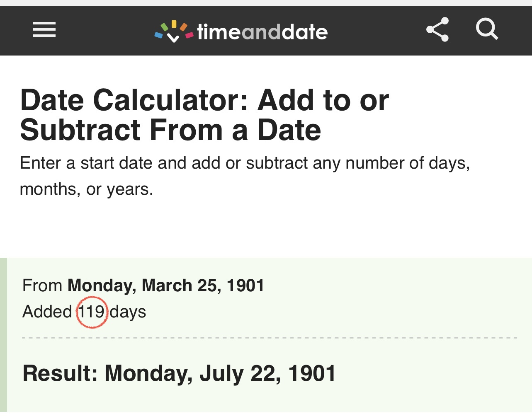Viewport: 532px width, 416px height.
Task: Click the word "From" in results
Action: (42, 285)
